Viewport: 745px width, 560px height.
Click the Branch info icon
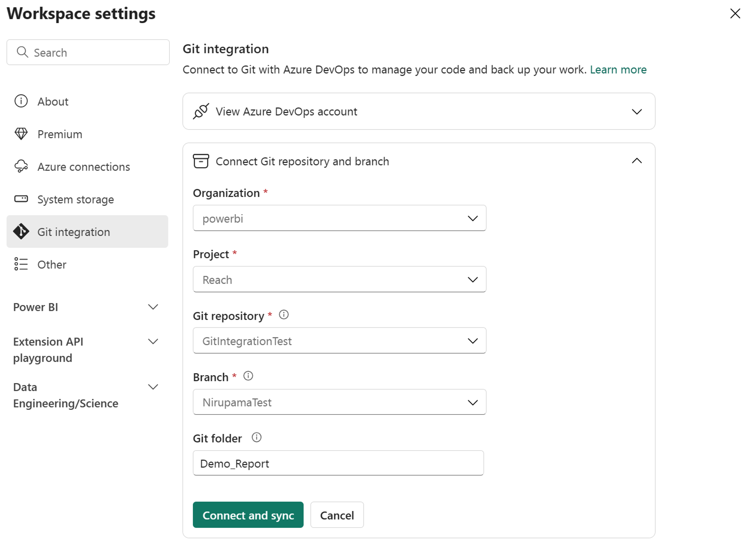coord(248,376)
